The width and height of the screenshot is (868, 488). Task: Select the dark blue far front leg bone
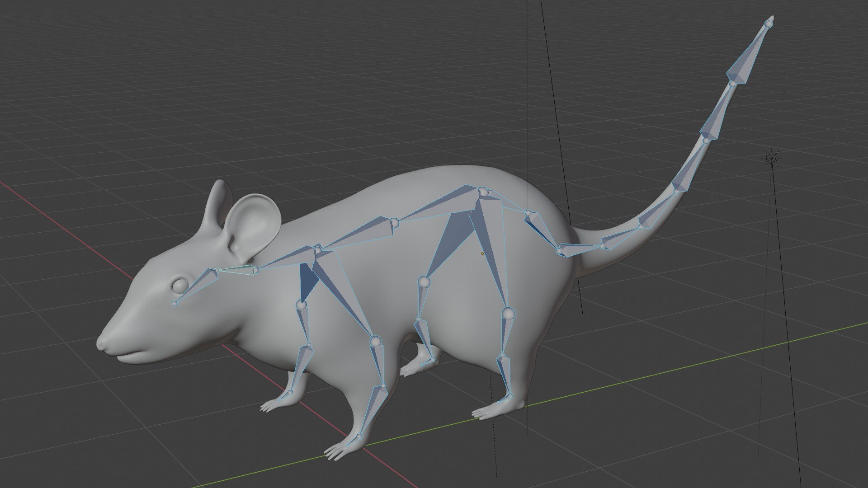pyautogui.click(x=308, y=281)
